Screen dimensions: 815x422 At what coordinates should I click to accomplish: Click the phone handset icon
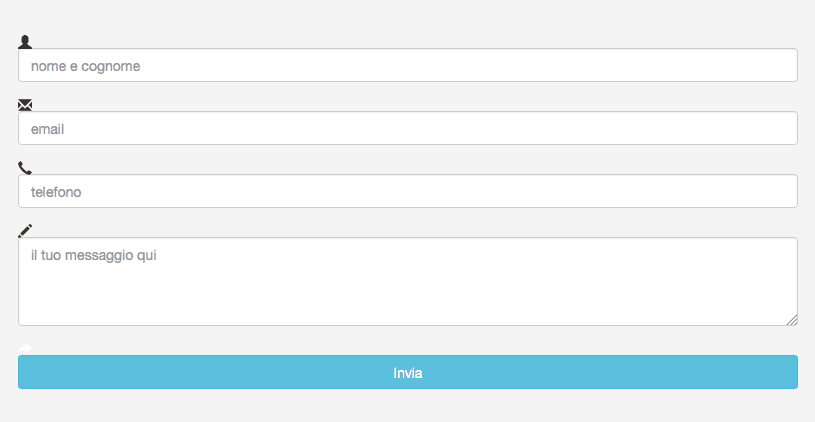click(25, 167)
